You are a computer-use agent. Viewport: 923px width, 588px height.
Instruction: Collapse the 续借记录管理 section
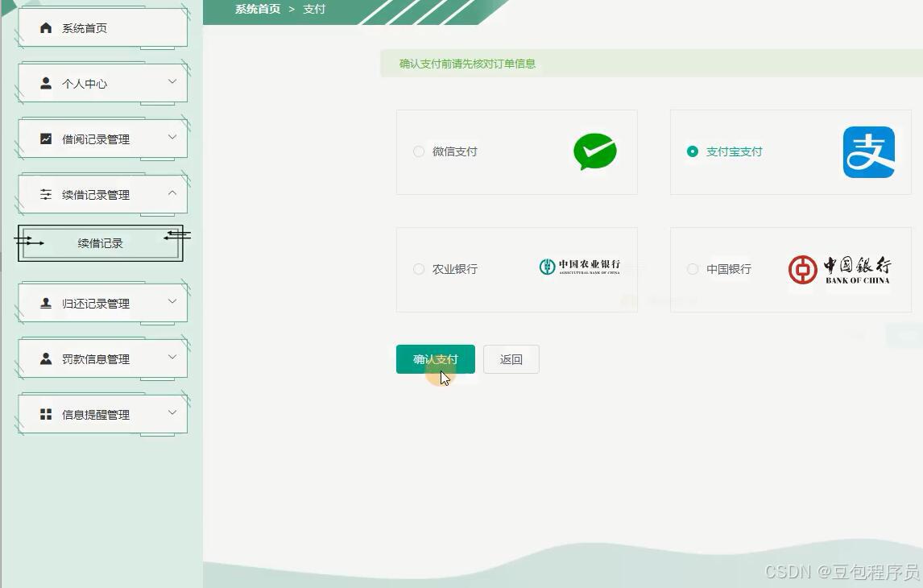[101, 193]
